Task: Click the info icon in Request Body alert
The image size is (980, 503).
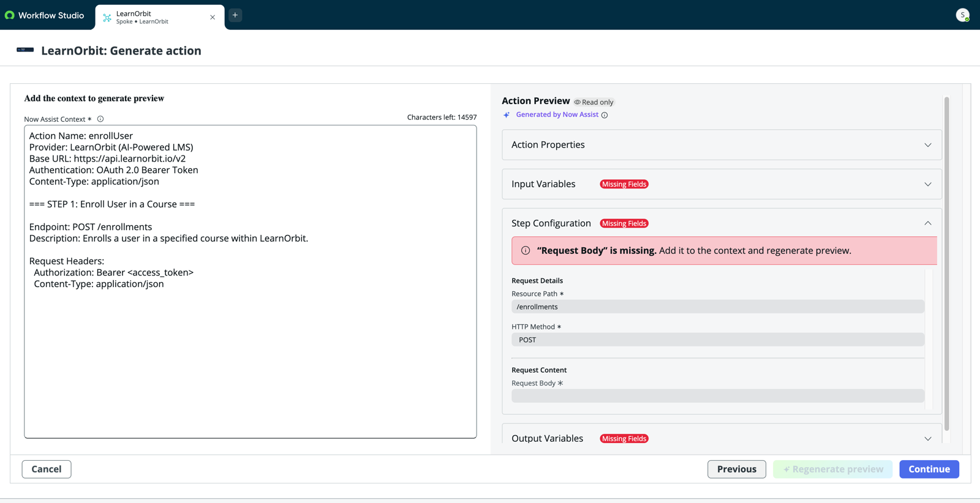Action: click(526, 251)
